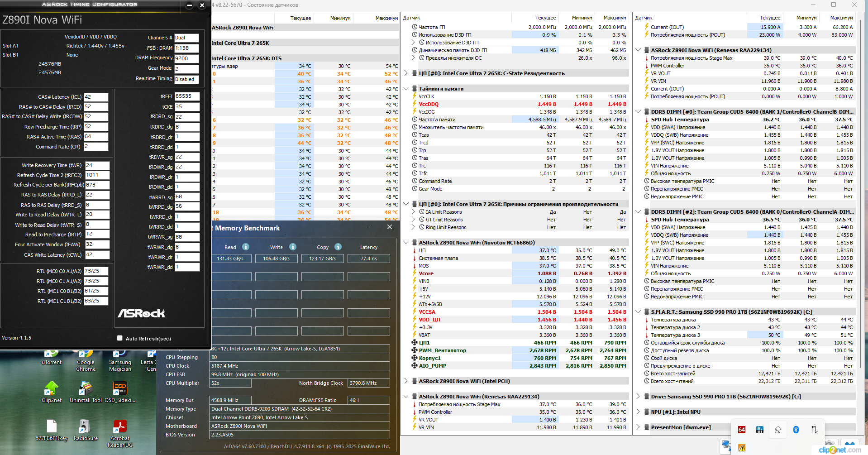Image resolution: width=868 pixels, height=455 pixels.
Task: Expand GT Limit Reasons row
Action: pos(413,220)
